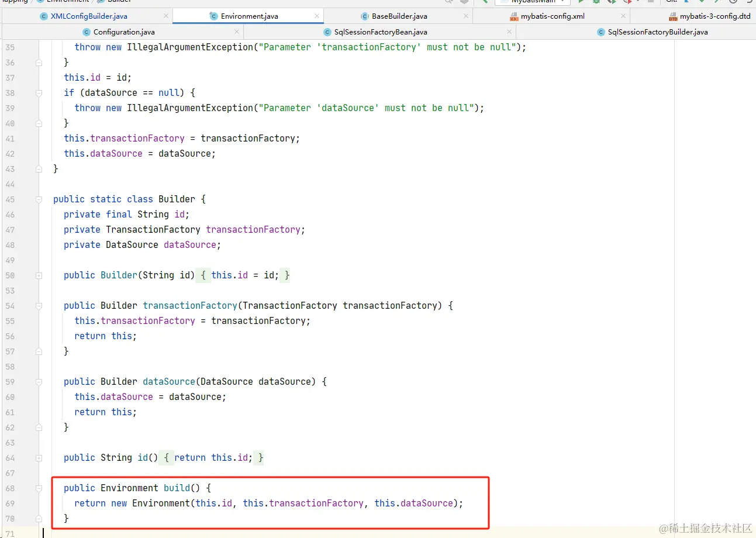Click 'TransactionFactory' type in the line 47 field declaration
This screenshot has height=538, width=756.
[x=153, y=229]
